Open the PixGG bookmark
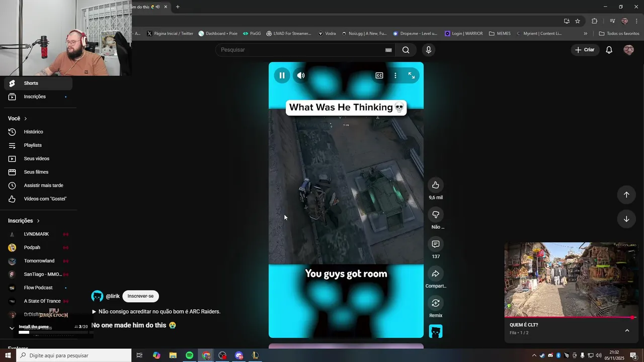This screenshot has height=362, width=644. point(252,34)
